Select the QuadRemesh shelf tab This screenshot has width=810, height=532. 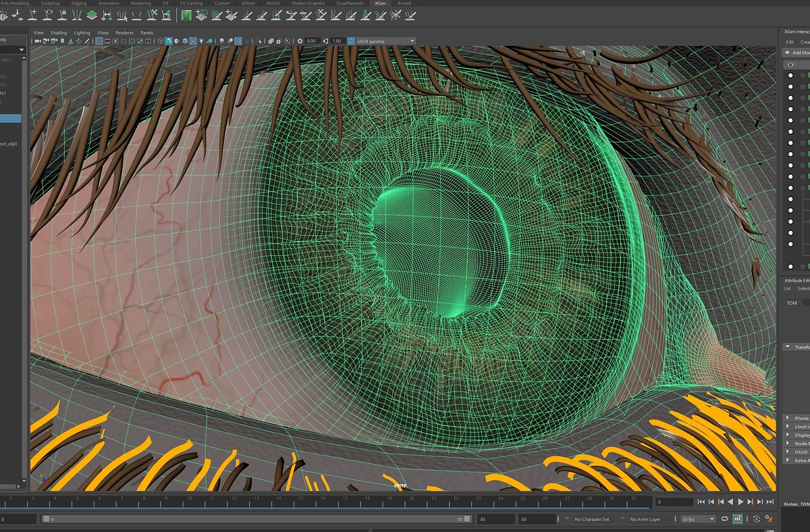[350, 3]
